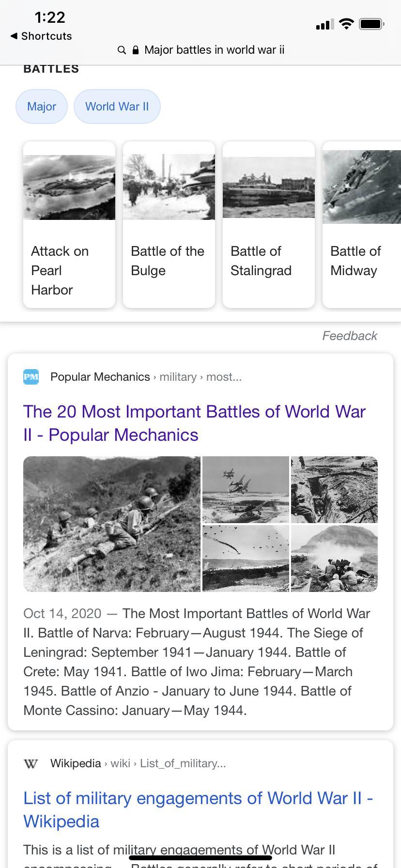Screen dimensions: 401x868
Task: Open the Battle of Midway card
Action: [362, 225]
